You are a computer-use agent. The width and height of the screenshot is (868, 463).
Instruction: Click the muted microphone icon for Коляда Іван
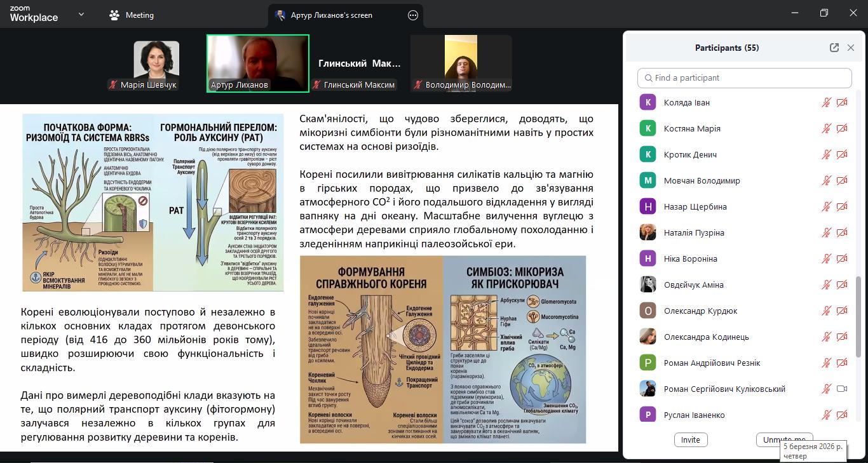coord(826,102)
